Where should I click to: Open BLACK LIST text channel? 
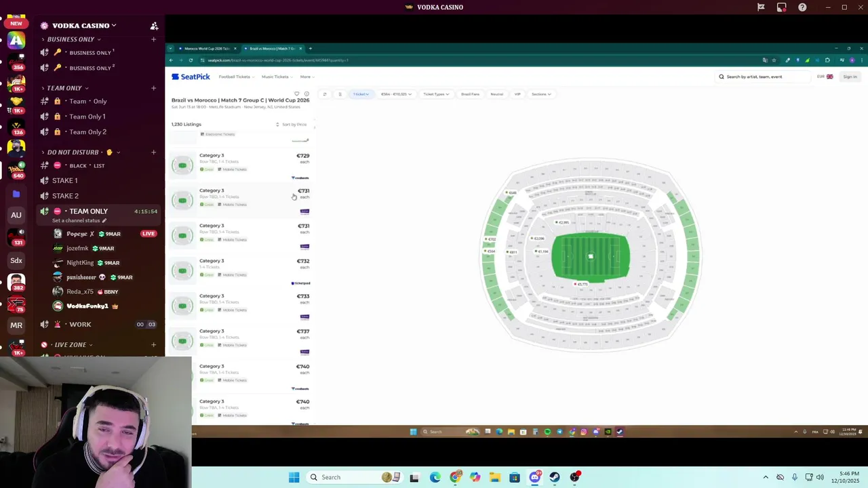coord(99,165)
